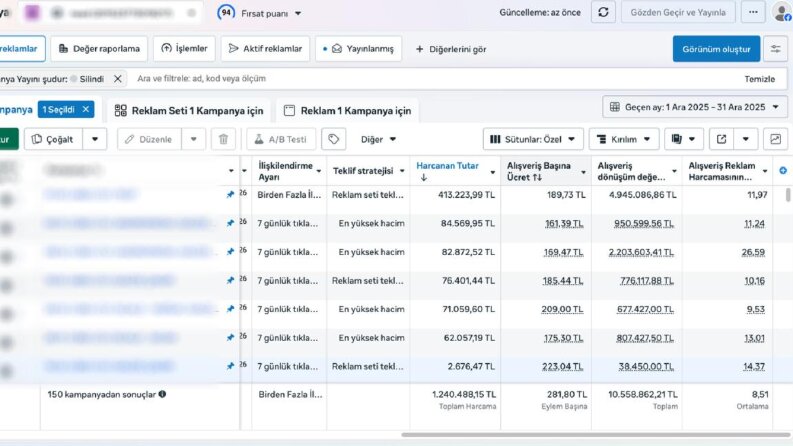This screenshot has height=446, width=793.
Task: Switch to Reklam 1 Kampanya için tab
Action: pos(347,111)
